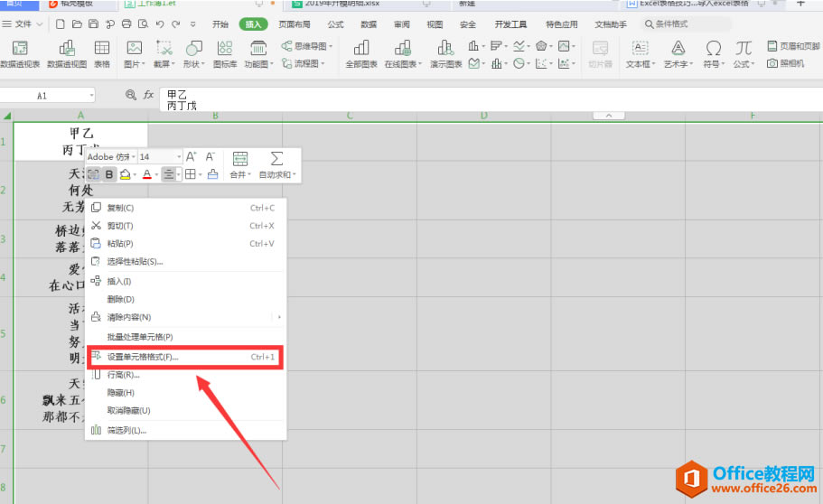
Task: Save the file with the floppy icon
Action: [x=93, y=24]
